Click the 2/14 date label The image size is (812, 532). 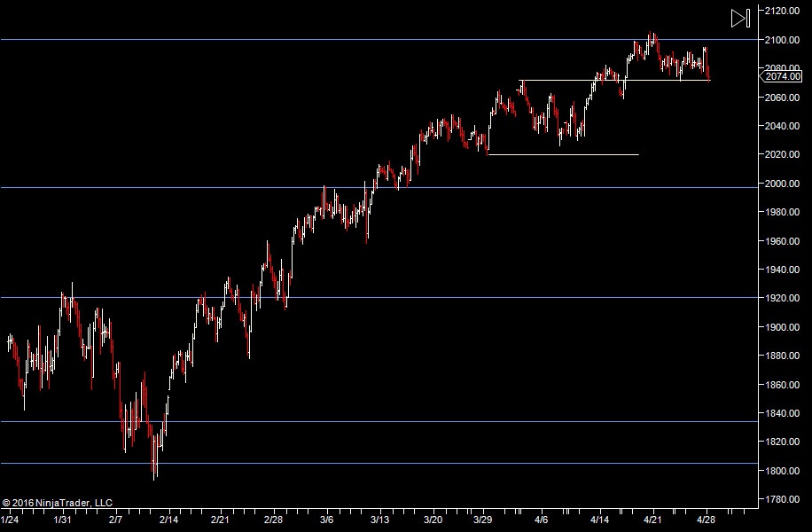pyautogui.click(x=168, y=519)
